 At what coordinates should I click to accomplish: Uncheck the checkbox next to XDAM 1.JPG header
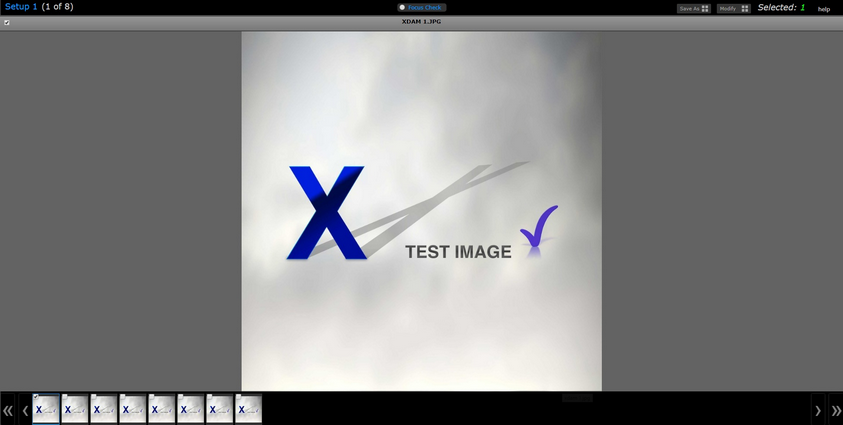pyautogui.click(x=7, y=22)
